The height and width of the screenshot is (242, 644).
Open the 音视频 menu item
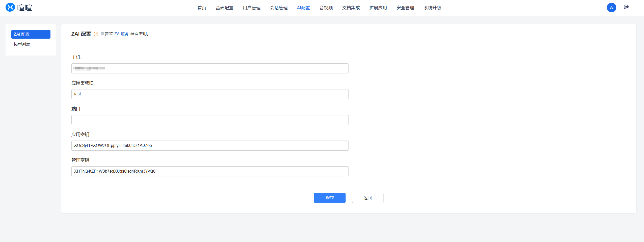pos(326,8)
